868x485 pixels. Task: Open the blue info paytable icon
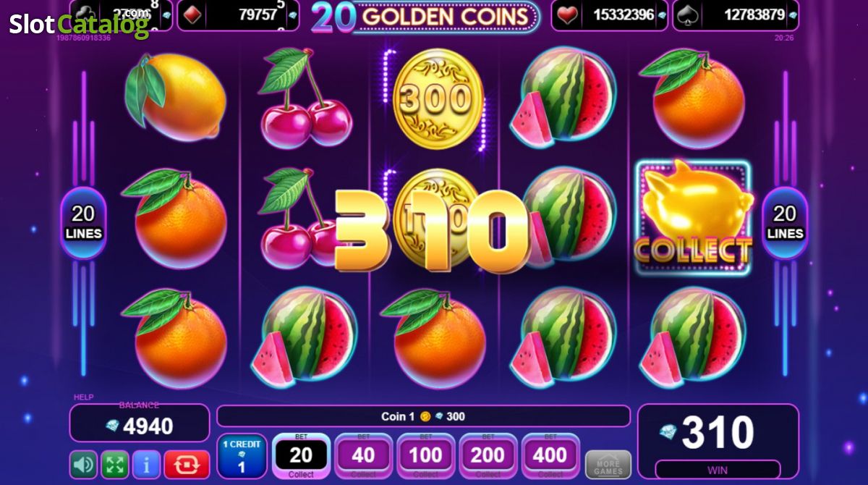(147, 464)
